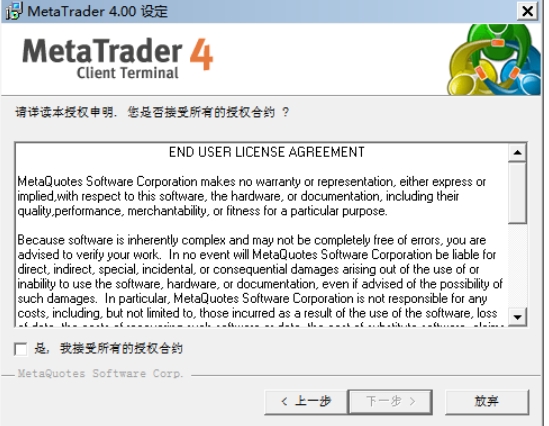Click the installer icon in the title bar

(14, 11)
